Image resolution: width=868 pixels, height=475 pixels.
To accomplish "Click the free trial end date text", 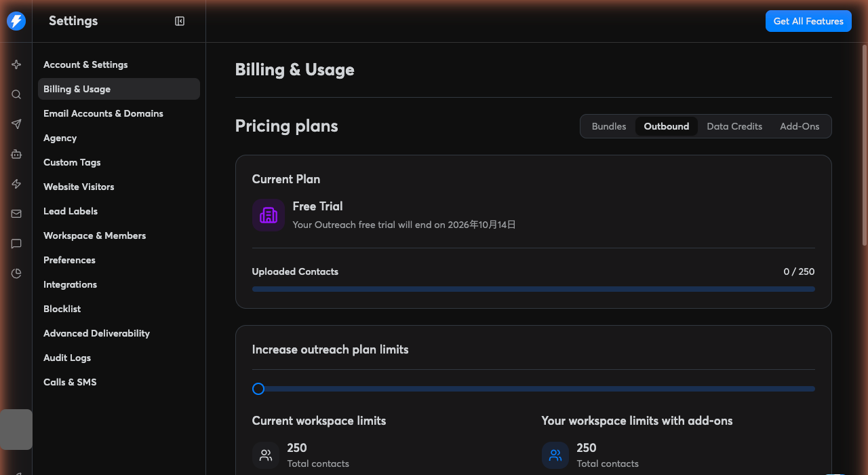I will coord(404,225).
